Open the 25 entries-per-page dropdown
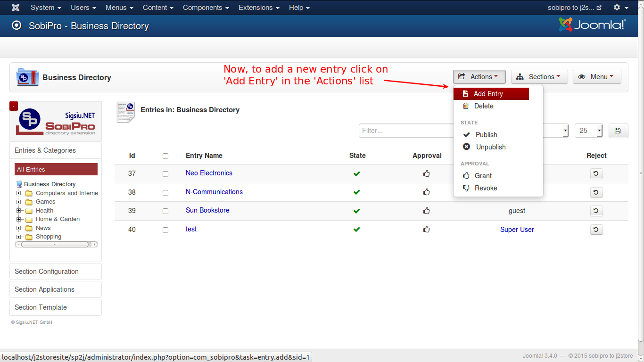This screenshot has height=362, width=644. pyautogui.click(x=588, y=131)
